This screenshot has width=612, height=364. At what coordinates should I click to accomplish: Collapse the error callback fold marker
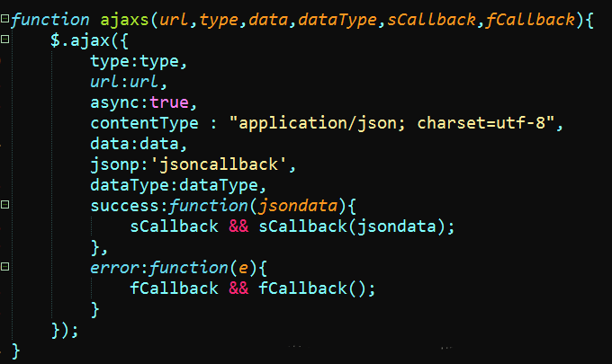tap(5, 267)
